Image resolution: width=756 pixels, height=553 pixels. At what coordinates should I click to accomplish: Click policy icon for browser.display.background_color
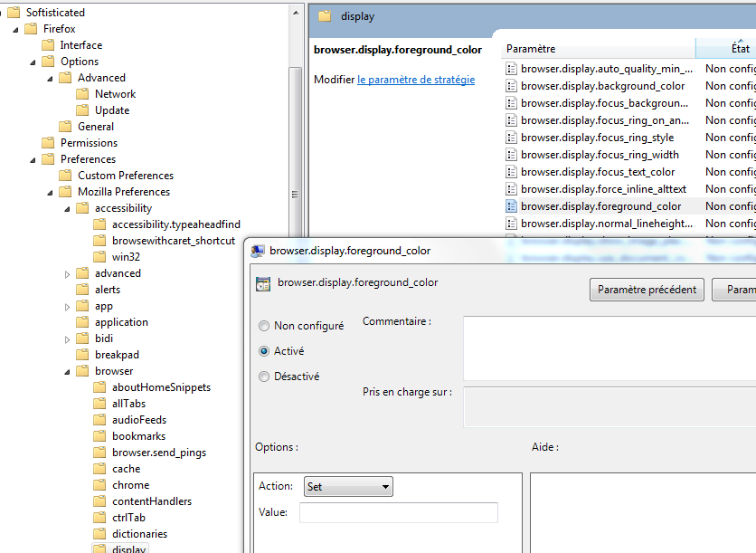coord(511,86)
